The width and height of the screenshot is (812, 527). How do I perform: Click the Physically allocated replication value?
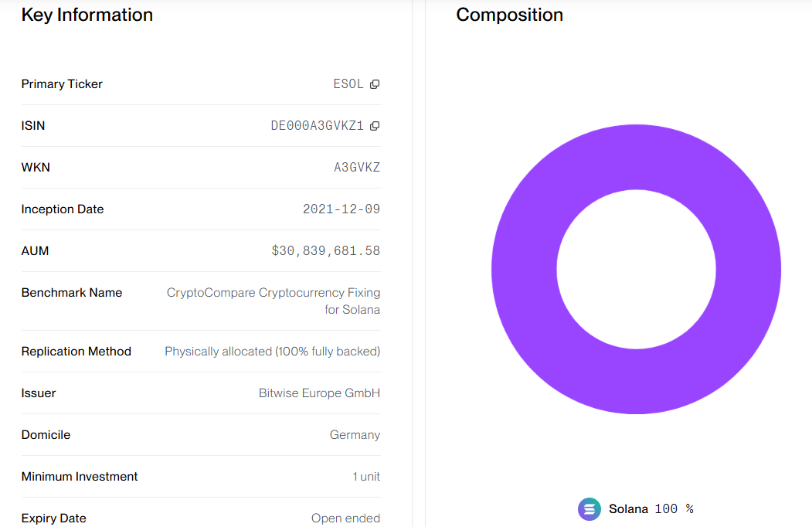coord(272,352)
